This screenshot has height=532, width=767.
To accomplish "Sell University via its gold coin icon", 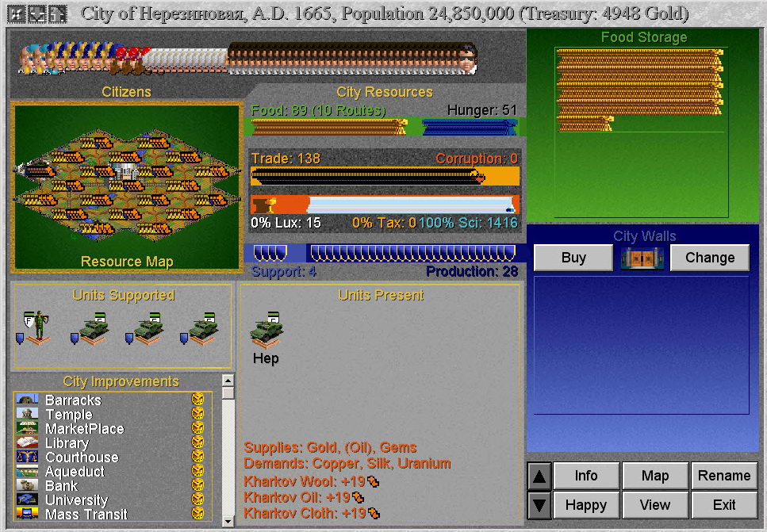I will pyautogui.click(x=198, y=499).
